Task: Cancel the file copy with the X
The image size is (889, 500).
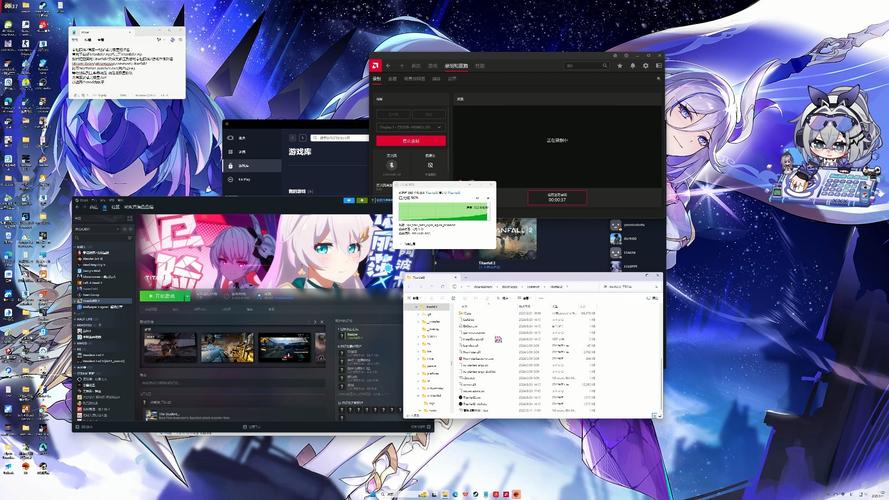Action: pyautogui.click(x=488, y=198)
